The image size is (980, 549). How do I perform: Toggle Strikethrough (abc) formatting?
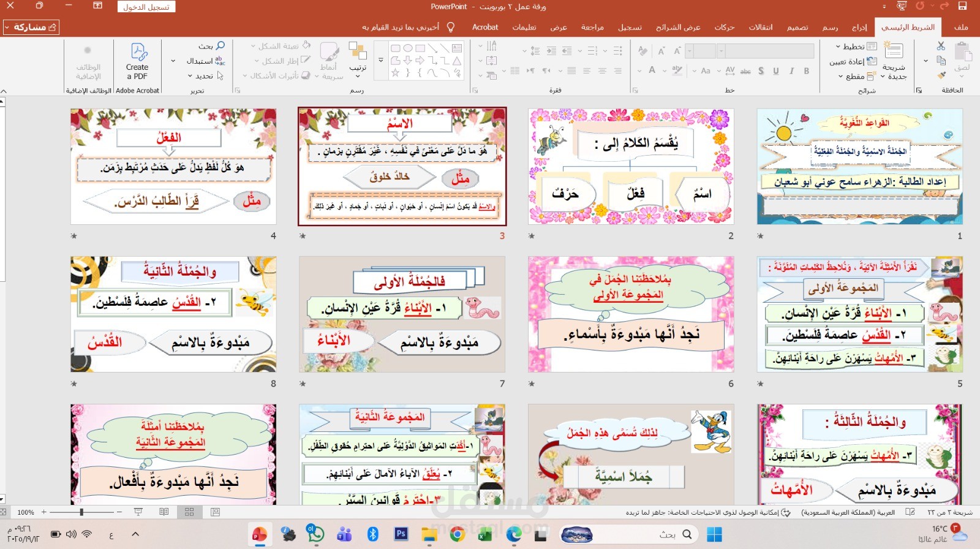point(745,70)
